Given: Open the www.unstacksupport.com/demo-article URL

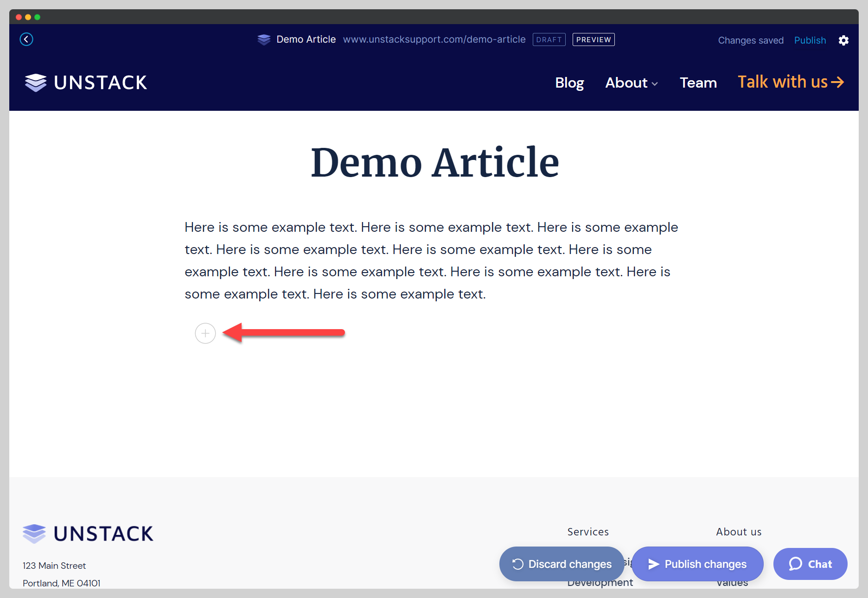Looking at the screenshot, I should pyautogui.click(x=434, y=39).
